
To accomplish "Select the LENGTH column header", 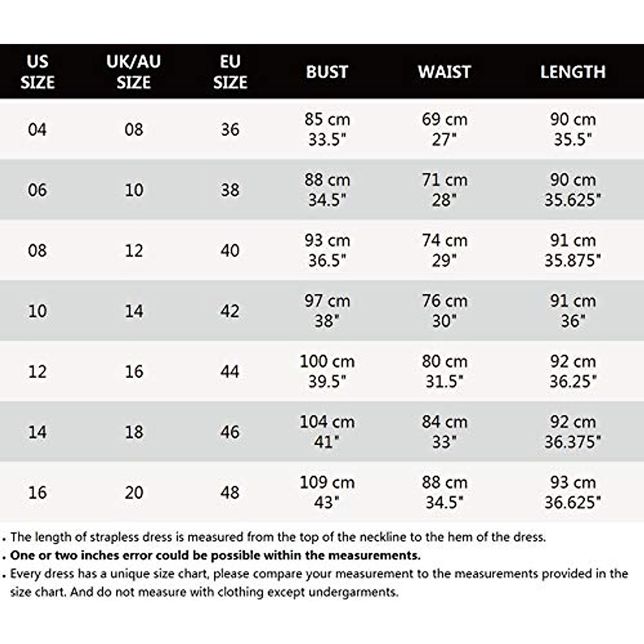I will (x=573, y=72).
